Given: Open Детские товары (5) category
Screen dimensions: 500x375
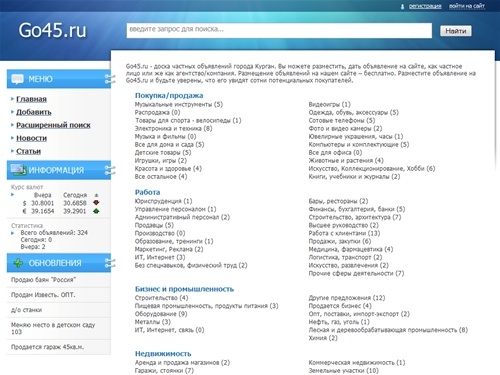Looking at the screenshot, I should 163,152.
